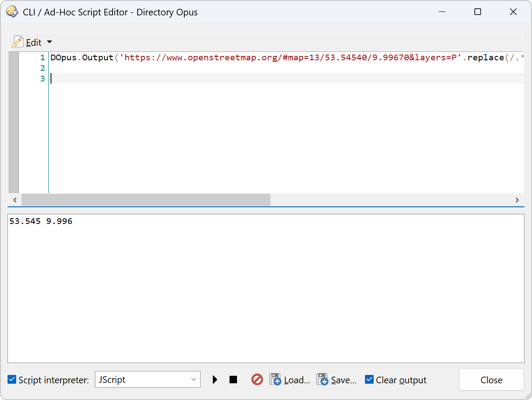Expand the Edit dropdown arrow
Screen dimensions: 532x400
pos(49,42)
